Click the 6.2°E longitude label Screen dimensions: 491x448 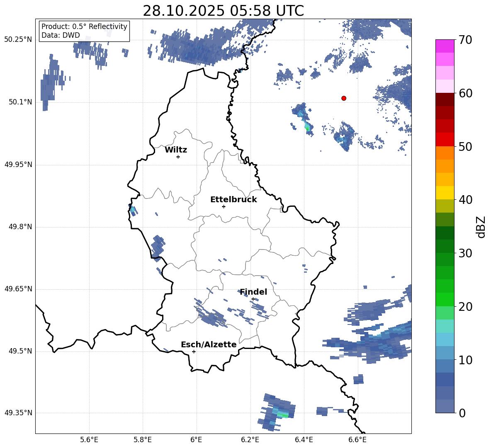[250, 440]
